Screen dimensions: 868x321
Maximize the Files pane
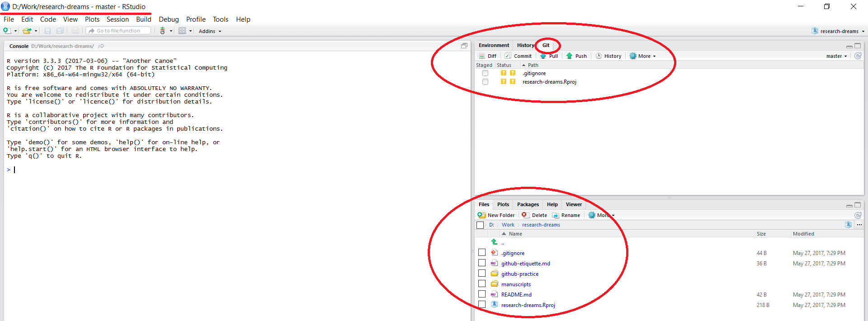858,205
